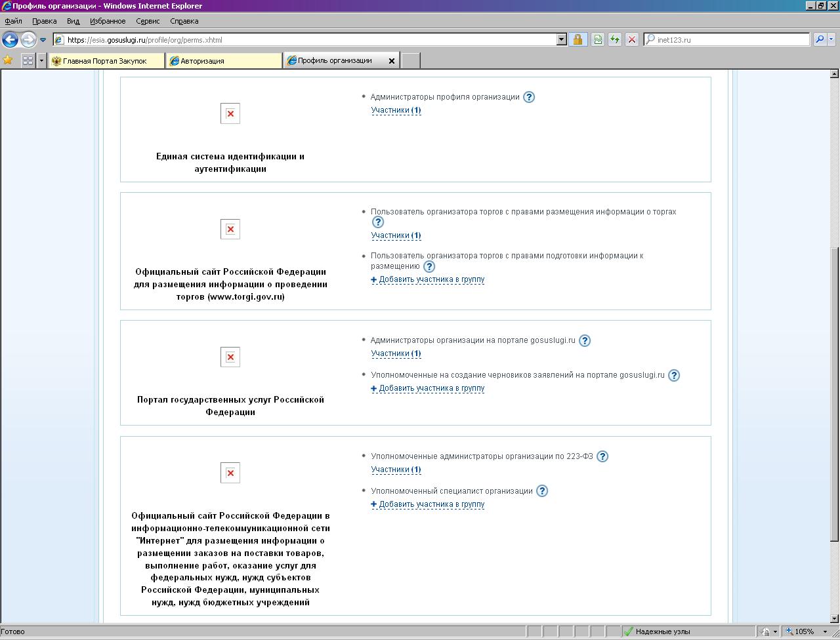Expand the tab list dropdown arrow
Screen dimensions: 840x640
click(x=41, y=60)
